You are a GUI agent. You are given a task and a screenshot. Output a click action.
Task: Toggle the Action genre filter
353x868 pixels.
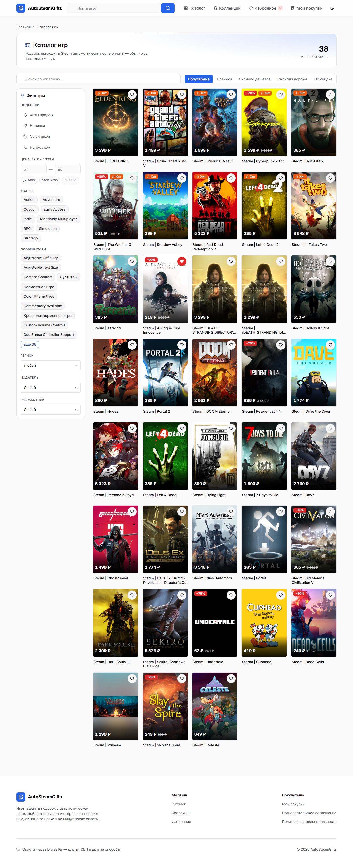pyautogui.click(x=29, y=200)
